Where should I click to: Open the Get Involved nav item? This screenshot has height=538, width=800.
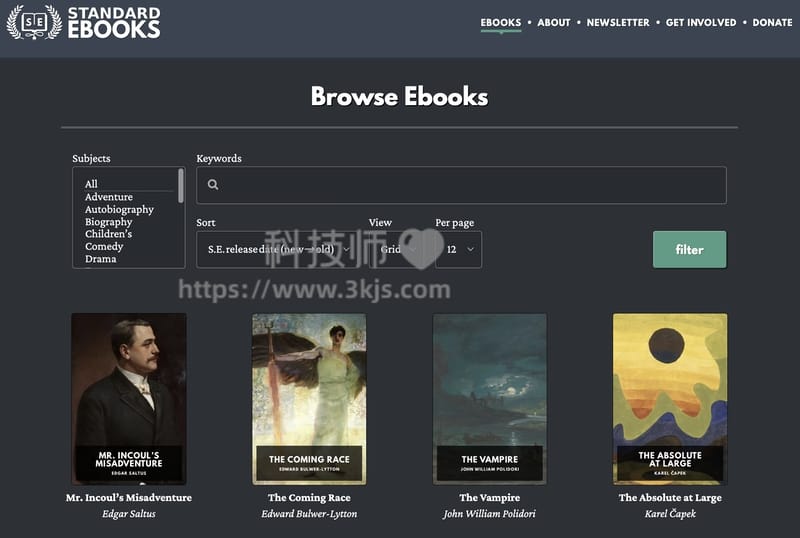coord(701,22)
